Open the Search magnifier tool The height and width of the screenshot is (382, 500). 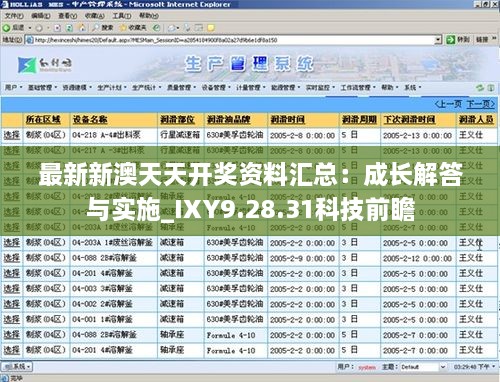click(x=103, y=28)
